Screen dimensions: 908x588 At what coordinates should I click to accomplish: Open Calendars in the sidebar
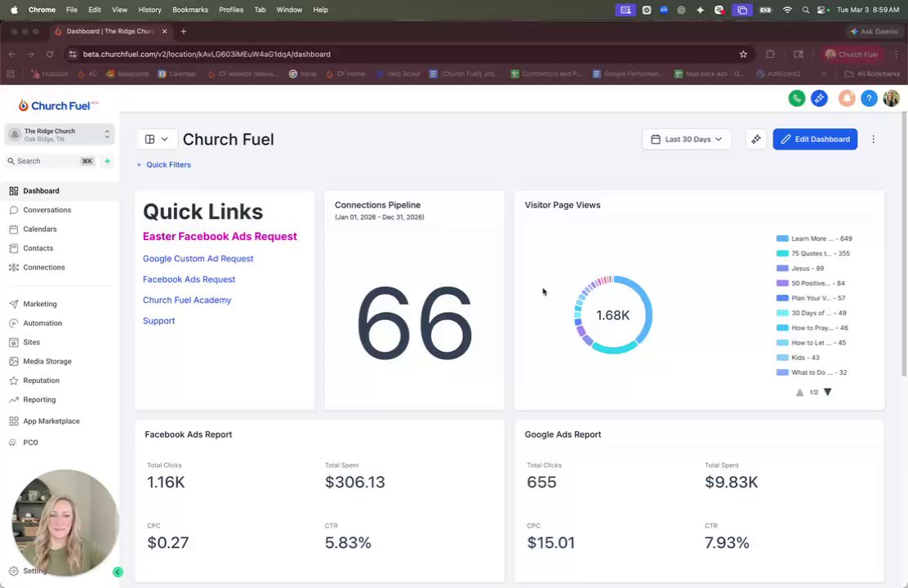click(40, 229)
